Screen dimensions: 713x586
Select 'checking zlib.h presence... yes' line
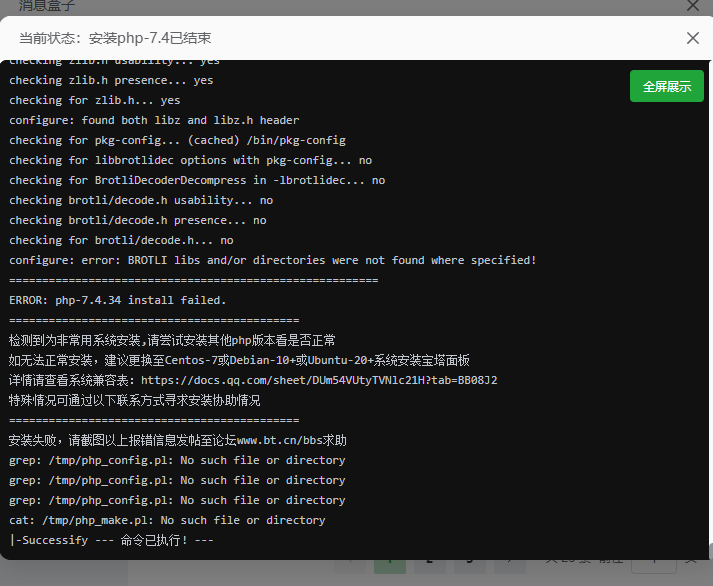point(111,80)
